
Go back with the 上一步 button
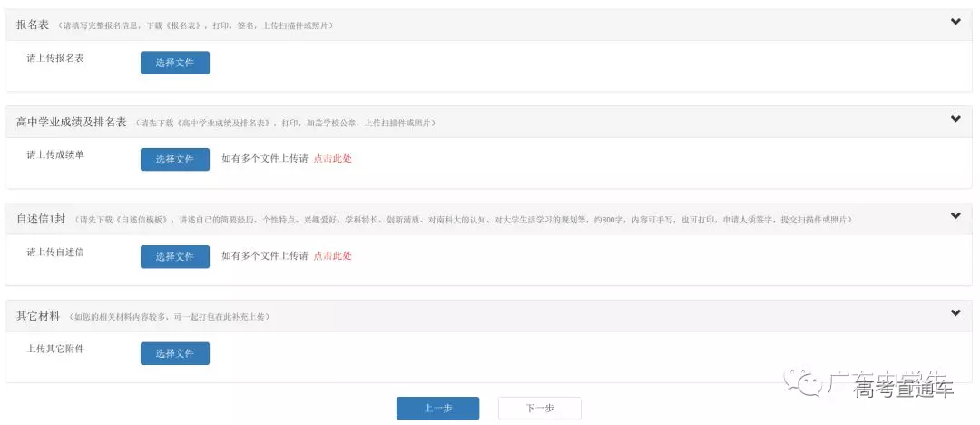(x=437, y=409)
